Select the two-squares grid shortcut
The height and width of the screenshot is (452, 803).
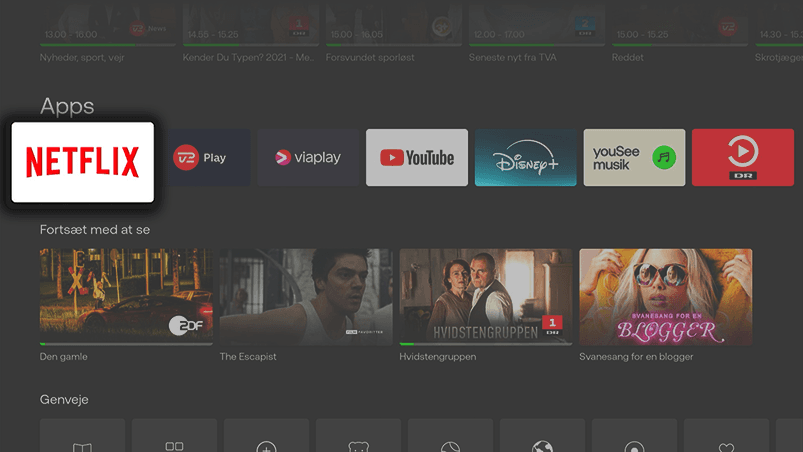point(175,436)
